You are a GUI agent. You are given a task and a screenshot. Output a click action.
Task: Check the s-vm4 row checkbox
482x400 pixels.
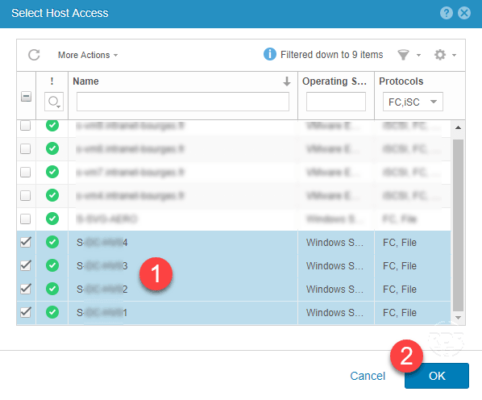[26, 195]
